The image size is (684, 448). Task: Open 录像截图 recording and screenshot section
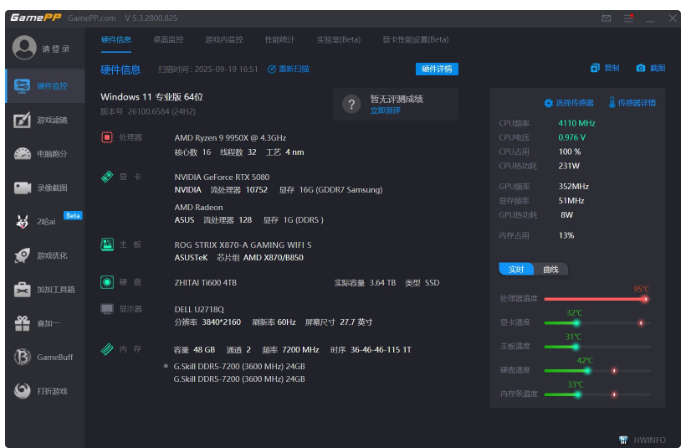[45, 188]
